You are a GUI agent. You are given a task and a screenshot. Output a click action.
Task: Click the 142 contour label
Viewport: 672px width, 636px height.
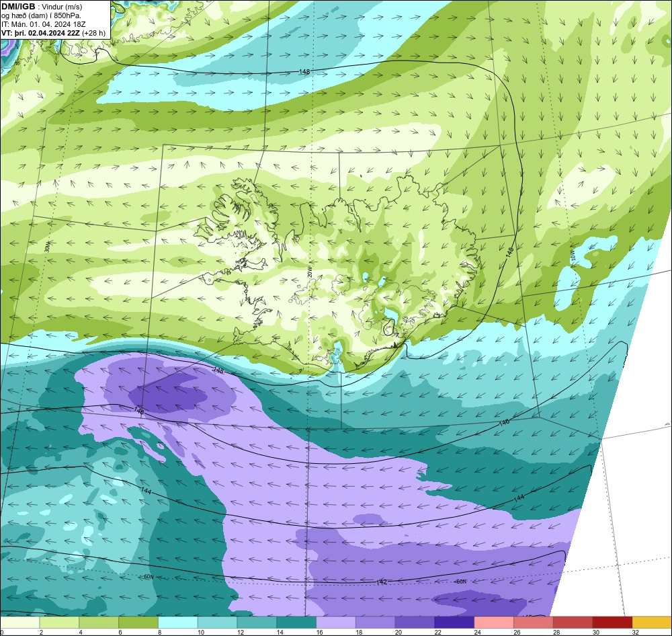click(x=382, y=582)
